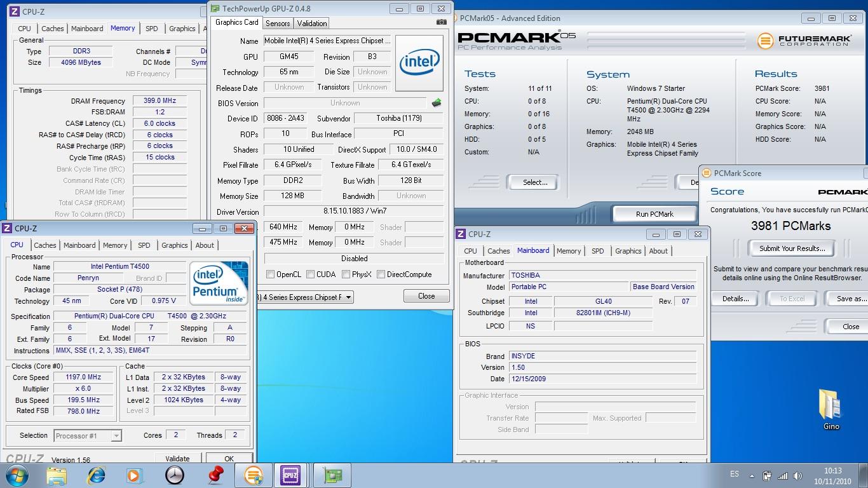Viewport: 868px width, 488px height.
Task: Click the ES language indicator
Action: click(x=735, y=475)
